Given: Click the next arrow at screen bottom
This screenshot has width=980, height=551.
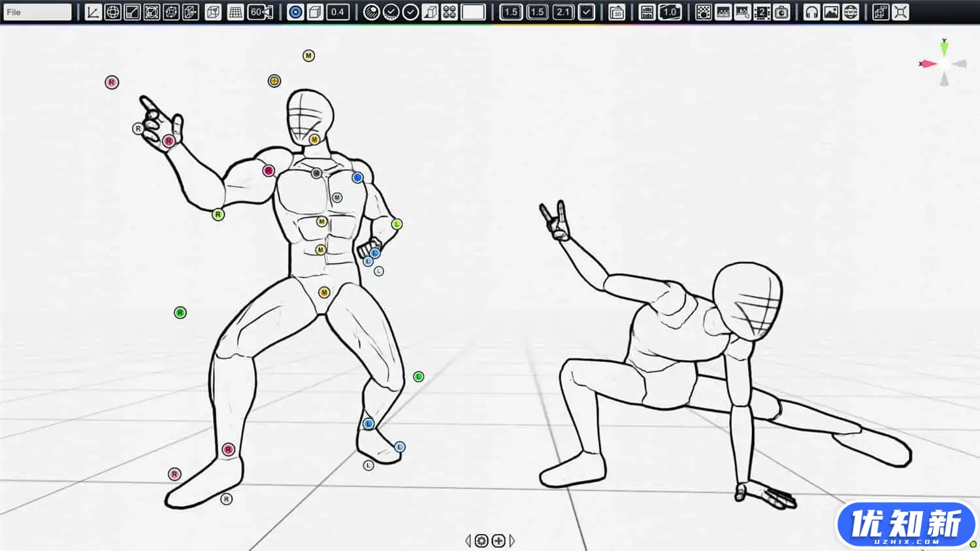Looking at the screenshot, I should pyautogui.click(x=512, y=541).
